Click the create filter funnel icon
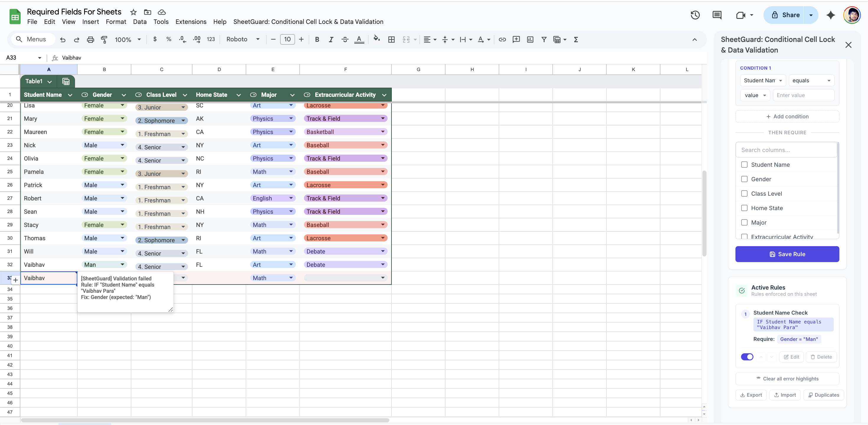This screenshot has width=868, height=425. click(x=544, y=40)
